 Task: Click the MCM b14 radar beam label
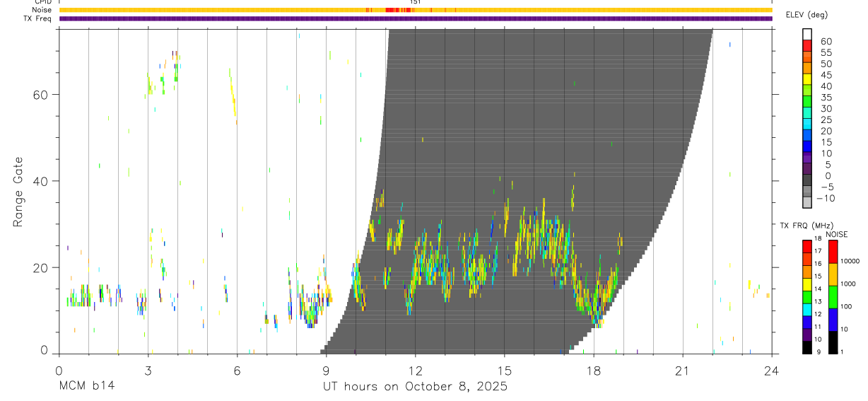click(x=86, y=387)
